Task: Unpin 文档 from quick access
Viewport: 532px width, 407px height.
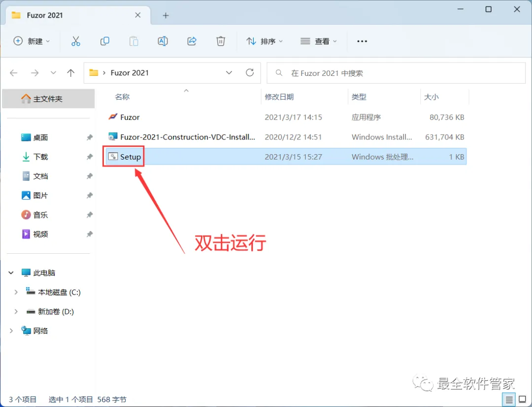Action: 90,176
